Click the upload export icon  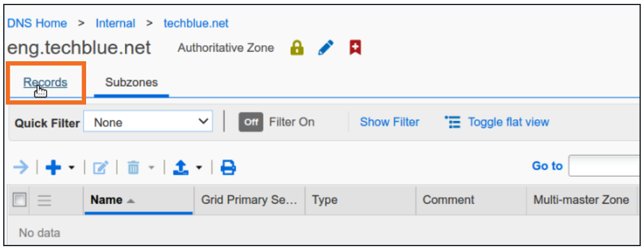pos(181,168)
